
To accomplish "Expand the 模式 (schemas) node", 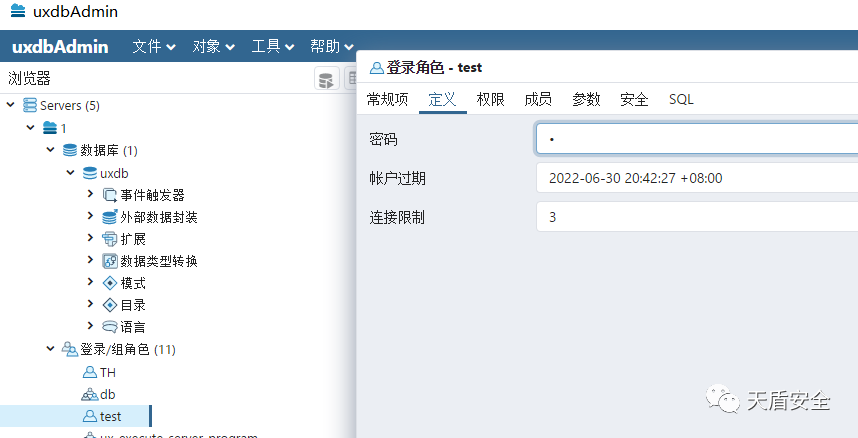I will [x=91, y=283].
